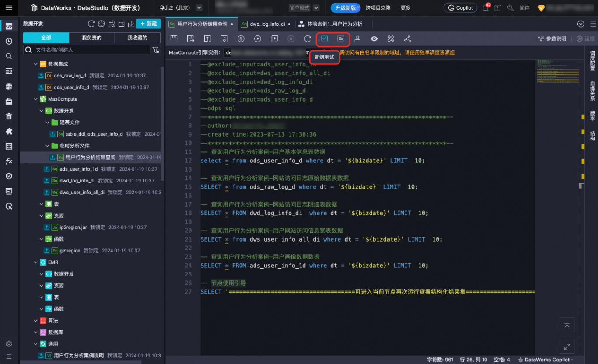Select the 我负责的 filter option

click(x=92, y=38)
